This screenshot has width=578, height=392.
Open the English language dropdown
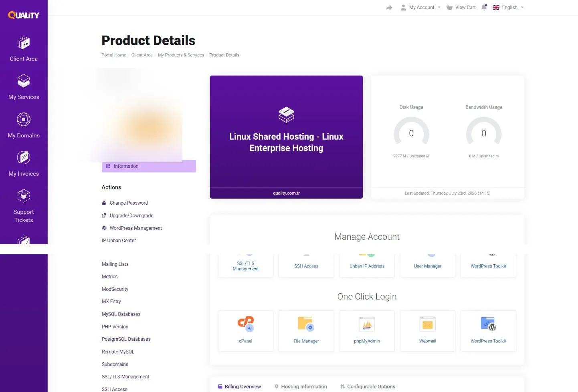[x=508, y=7]
